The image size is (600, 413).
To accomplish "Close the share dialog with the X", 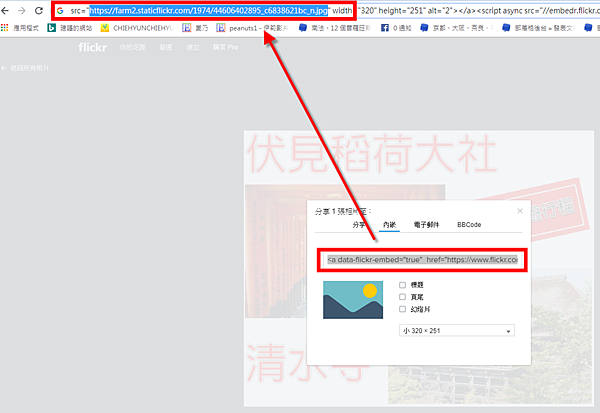I will 520,211.
